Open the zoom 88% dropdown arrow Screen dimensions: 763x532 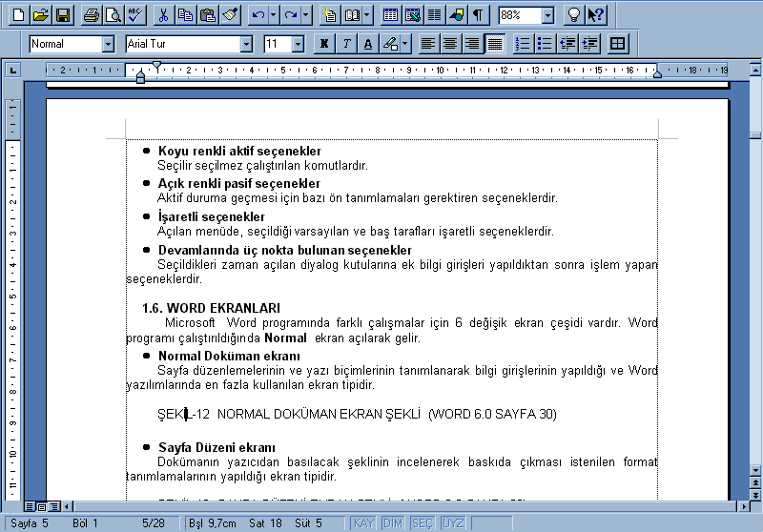point(547,15)
